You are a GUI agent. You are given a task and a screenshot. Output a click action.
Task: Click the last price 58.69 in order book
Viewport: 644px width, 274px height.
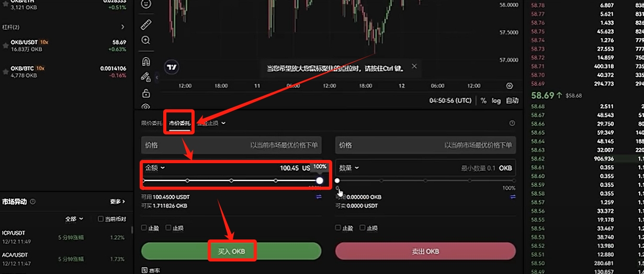tap(543, 96)
